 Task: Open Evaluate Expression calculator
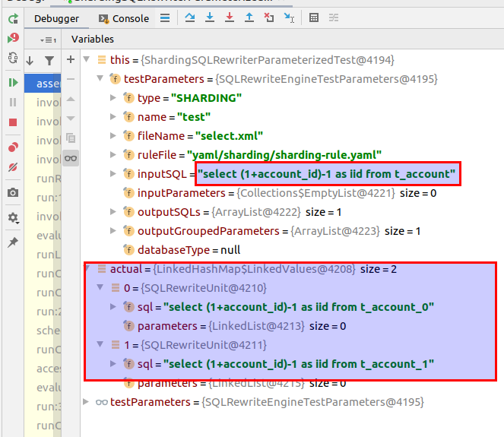(x=314, y=17)
